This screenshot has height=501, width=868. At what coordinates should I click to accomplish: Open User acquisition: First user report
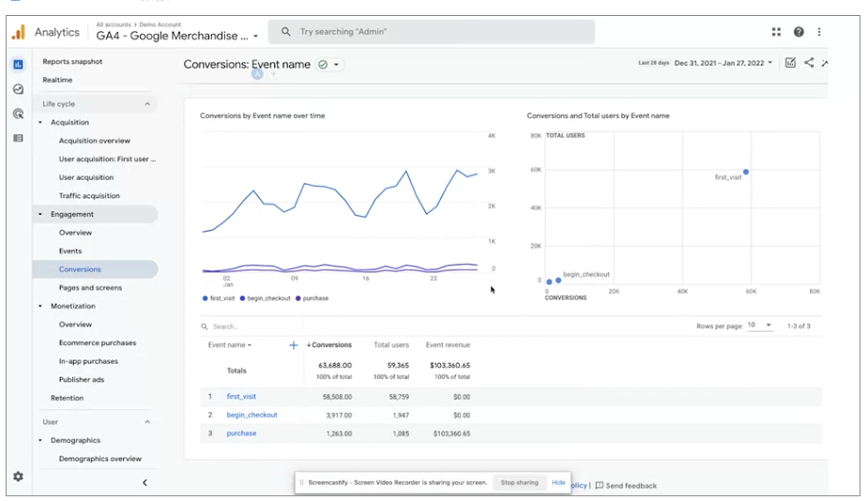tap(107, 159)
